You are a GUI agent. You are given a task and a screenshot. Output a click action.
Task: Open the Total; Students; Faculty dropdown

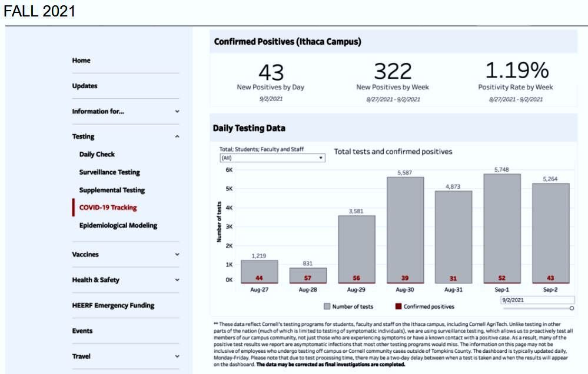tap(273, 158)
